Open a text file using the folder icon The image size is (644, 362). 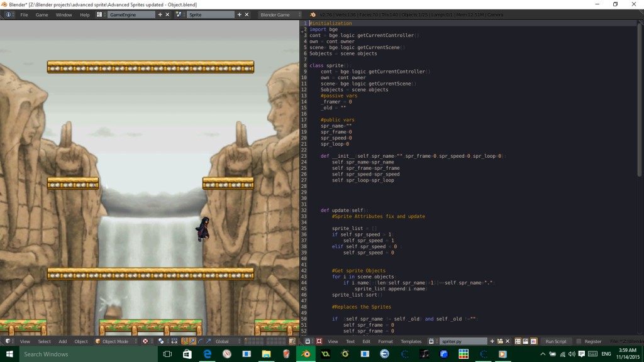point(501,341)
